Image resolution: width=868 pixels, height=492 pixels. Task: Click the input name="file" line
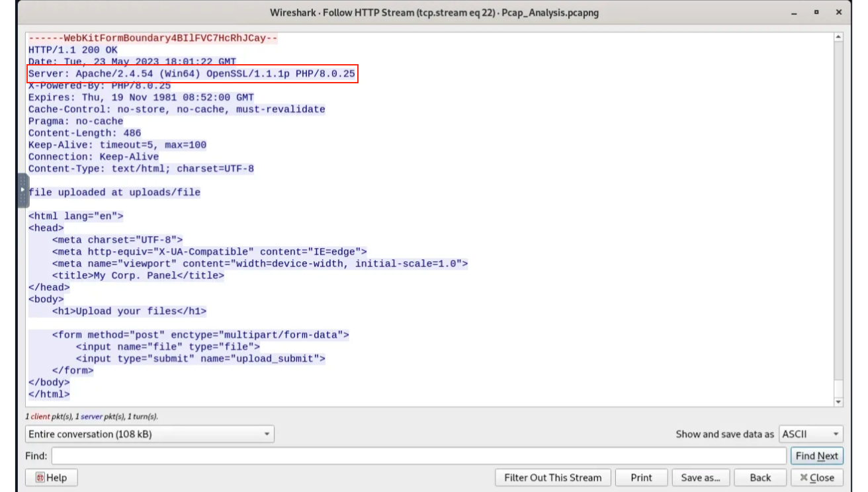click(x=168, y=347)
